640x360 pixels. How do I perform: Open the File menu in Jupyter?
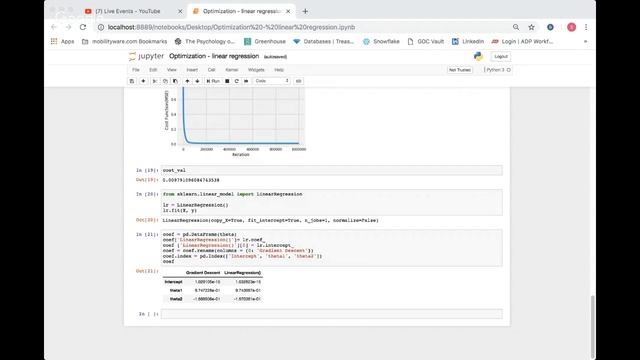136,70
